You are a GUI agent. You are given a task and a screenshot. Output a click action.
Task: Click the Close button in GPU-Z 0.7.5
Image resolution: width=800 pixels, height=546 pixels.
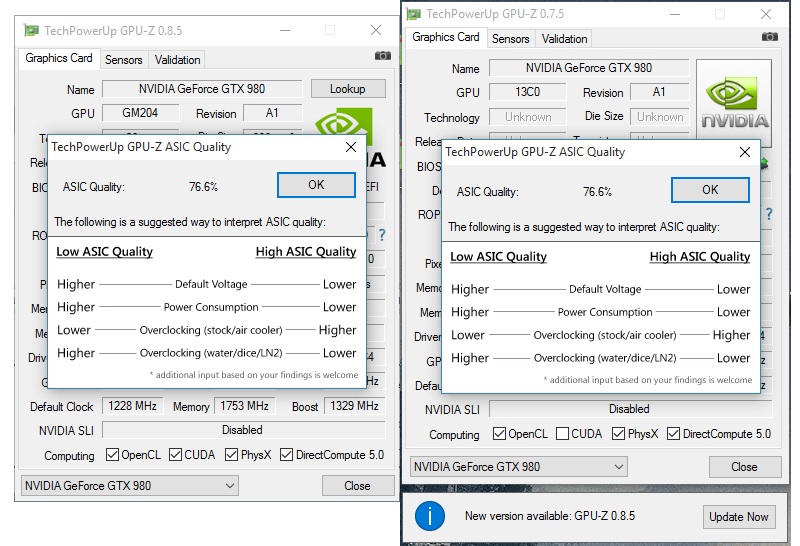click(745, 466)
